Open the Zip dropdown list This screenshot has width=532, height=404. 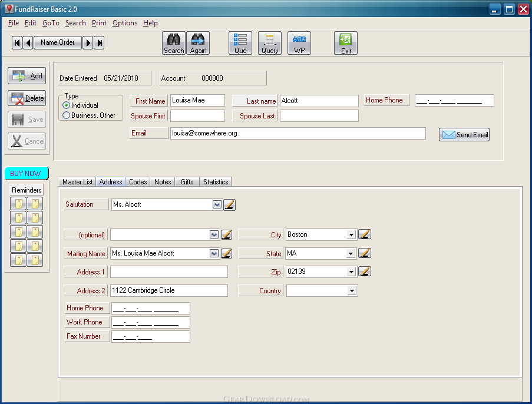(x=352, y=271)
